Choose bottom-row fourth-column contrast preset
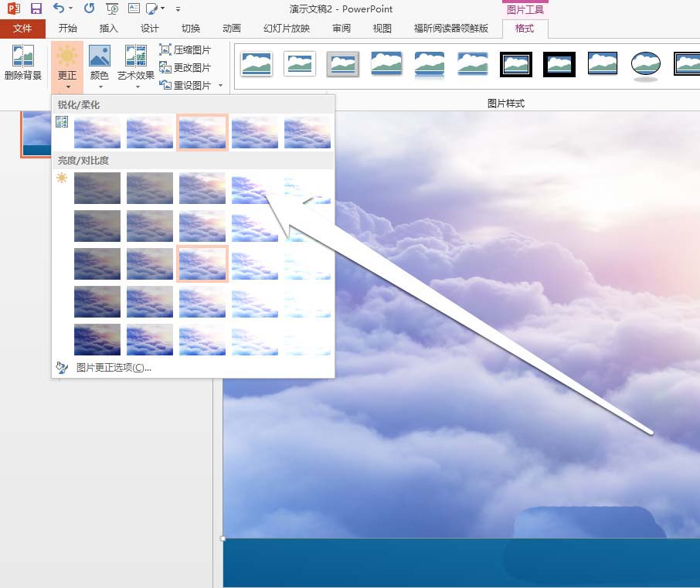700x588 pixels. [255, 340]
